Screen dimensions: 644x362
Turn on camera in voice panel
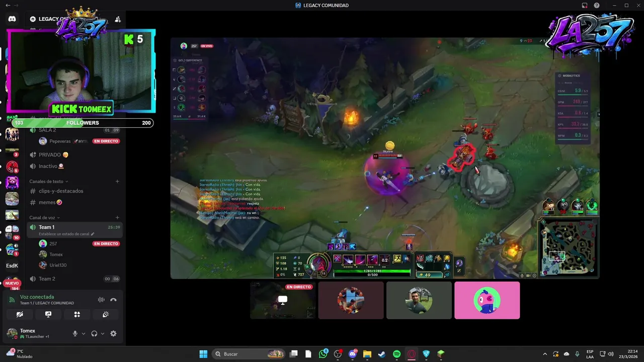click(20, 314)
